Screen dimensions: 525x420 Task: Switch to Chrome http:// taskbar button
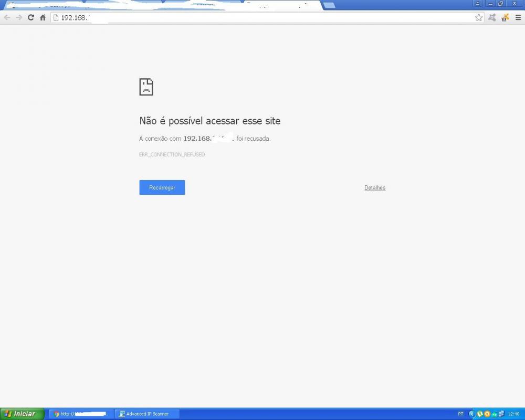(81, 414)
